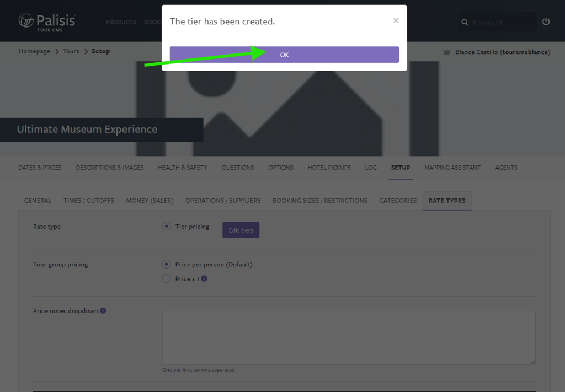Click the Ultimate Museum Experience title
This screenshot has height=392, width=565.
[87, 129]
